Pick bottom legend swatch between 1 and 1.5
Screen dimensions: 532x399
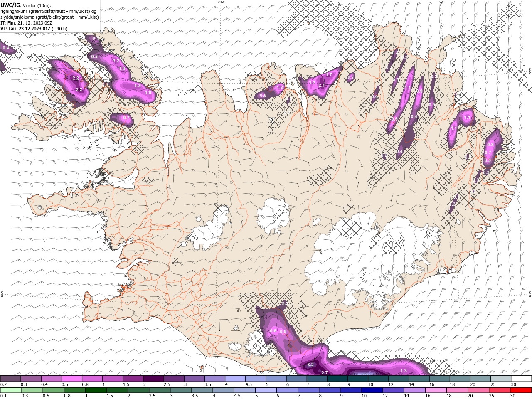click(x=96, y=390)
